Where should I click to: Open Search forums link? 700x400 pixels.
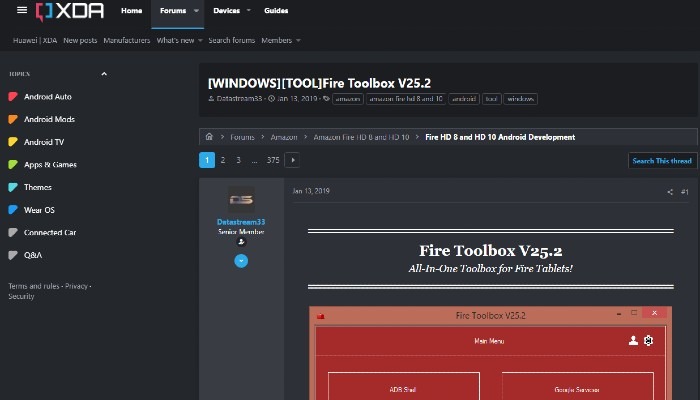click(x=231, y=40)
